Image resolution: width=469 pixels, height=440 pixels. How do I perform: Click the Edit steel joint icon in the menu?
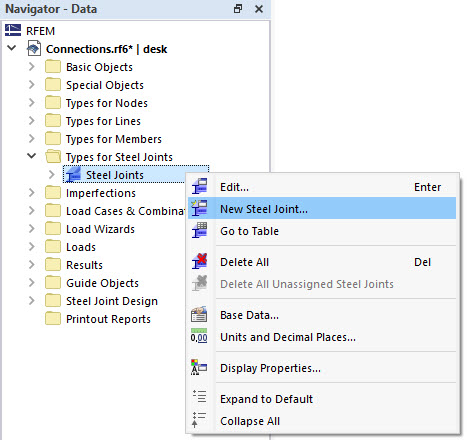coord(199,186)
